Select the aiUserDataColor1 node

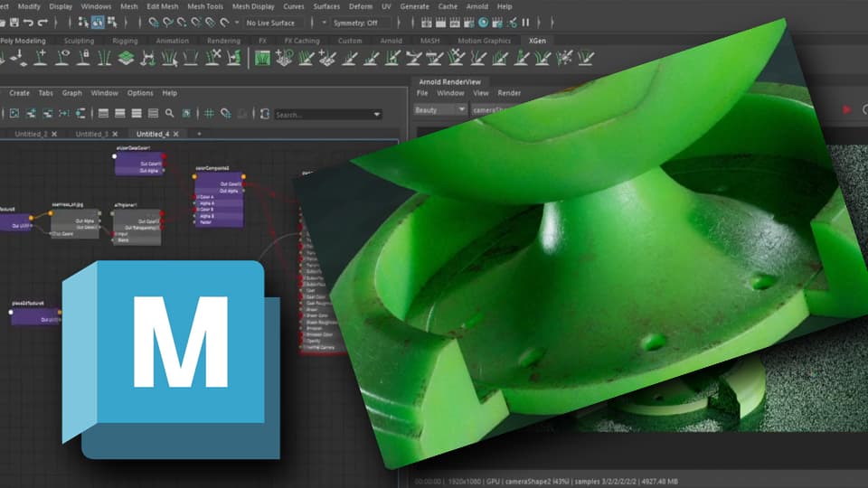pyautogui.click(x=139, y=163)
